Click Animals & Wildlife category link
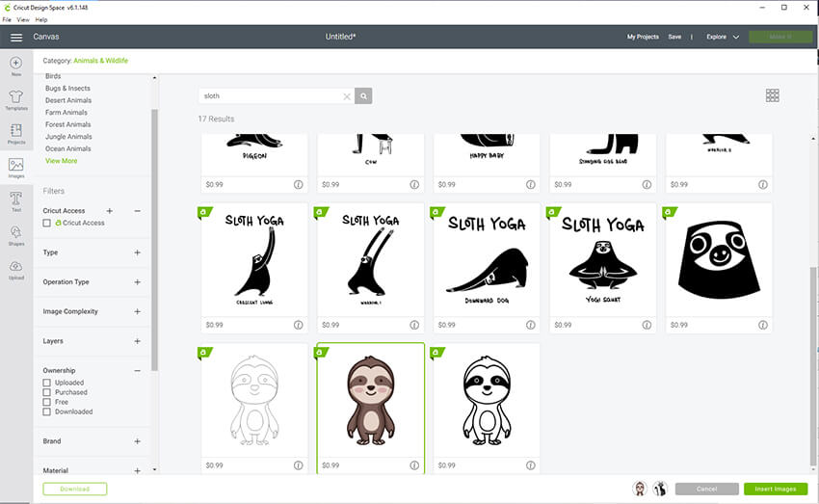Image resolution: width=819 pixels, height=504 pixels. coord(100,61)
